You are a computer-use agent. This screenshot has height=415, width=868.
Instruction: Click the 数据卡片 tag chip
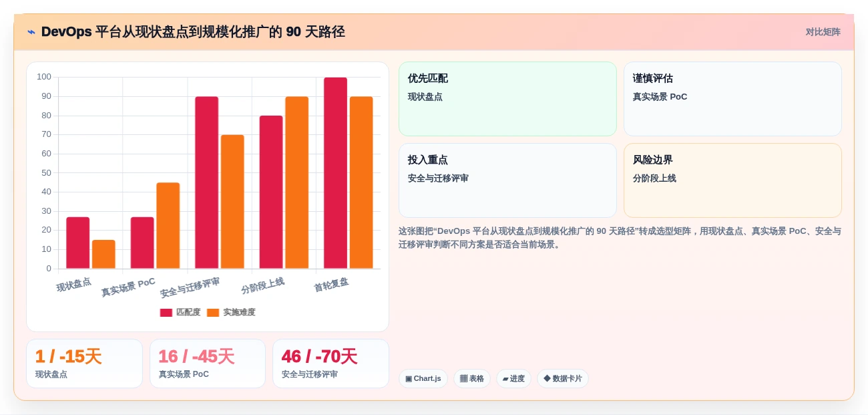tap(563, 379)
